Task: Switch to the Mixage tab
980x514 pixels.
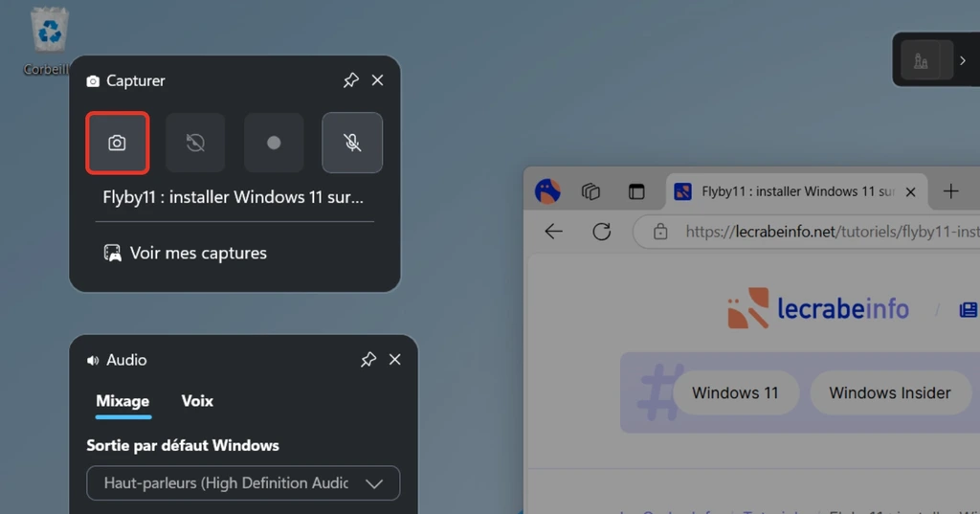Action: [x=122, y=401]
